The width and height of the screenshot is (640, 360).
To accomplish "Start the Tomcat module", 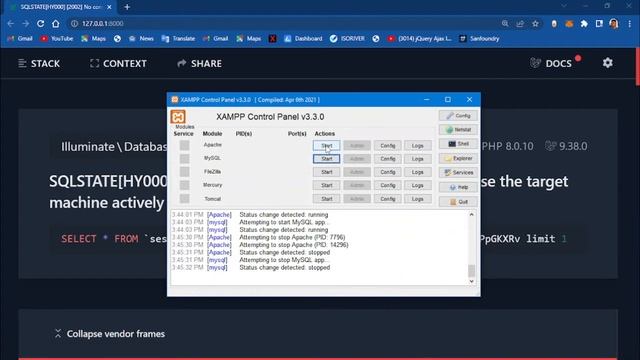I will tap(327, 199).
